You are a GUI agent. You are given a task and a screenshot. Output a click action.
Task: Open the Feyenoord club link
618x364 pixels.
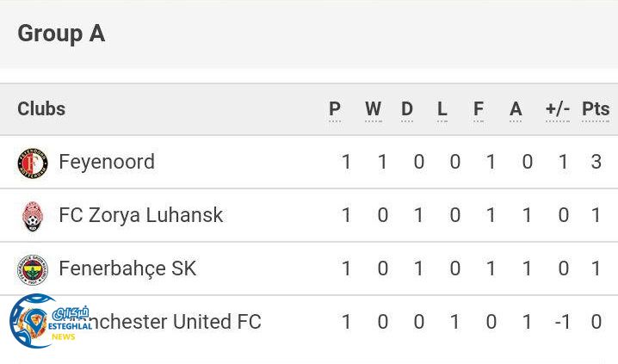(x=106, y=162)
